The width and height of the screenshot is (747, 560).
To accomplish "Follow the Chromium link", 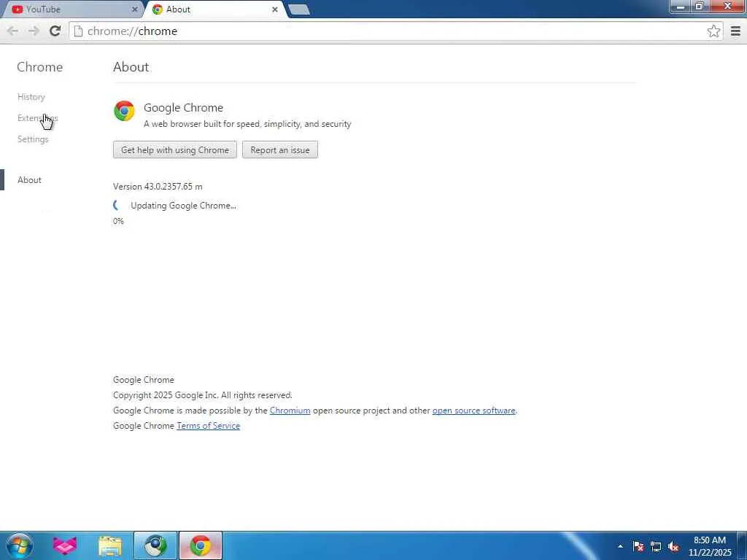I will pos(290,410).
